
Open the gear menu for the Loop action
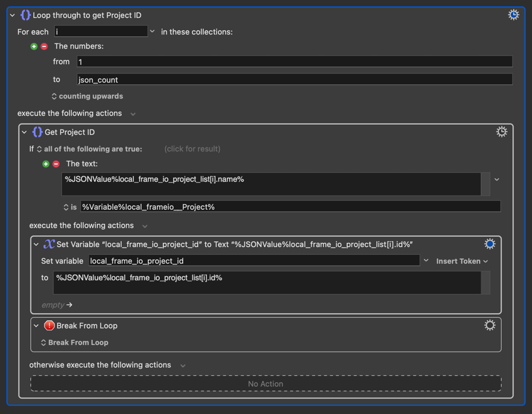click(x=514, y=15)
